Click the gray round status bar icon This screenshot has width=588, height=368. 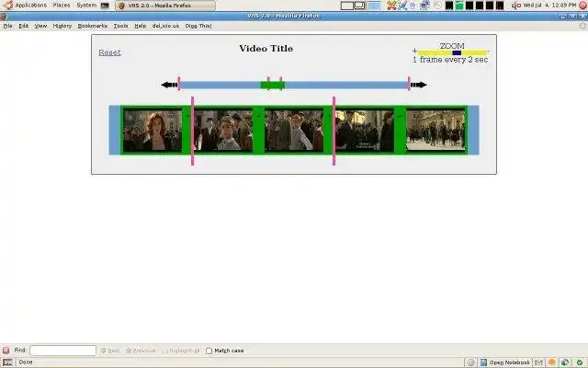470,362
